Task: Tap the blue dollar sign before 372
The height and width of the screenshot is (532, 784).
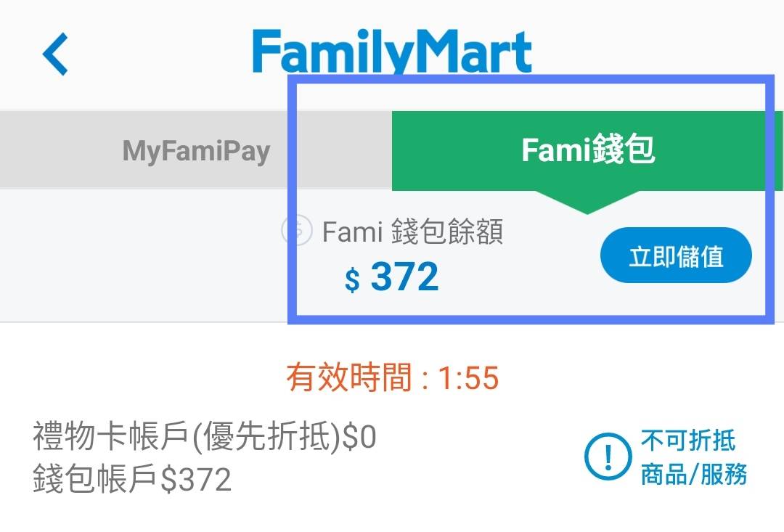Action: coord(352,279)
